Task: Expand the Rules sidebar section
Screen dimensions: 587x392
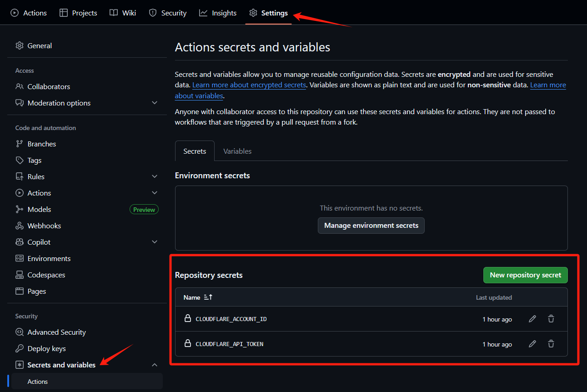Action: tap(155, 176)
